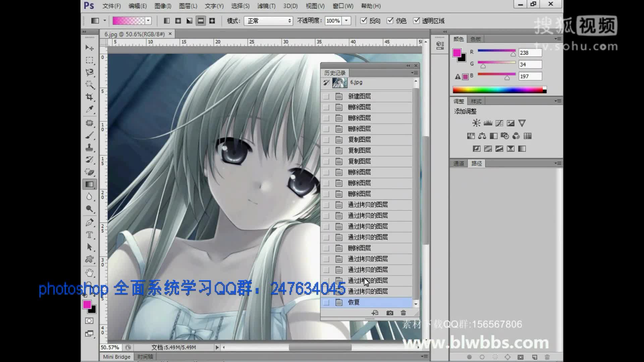Viewport: 644px width, 362px height.
Task: Select the Crop tool
Action: point(89,97)
